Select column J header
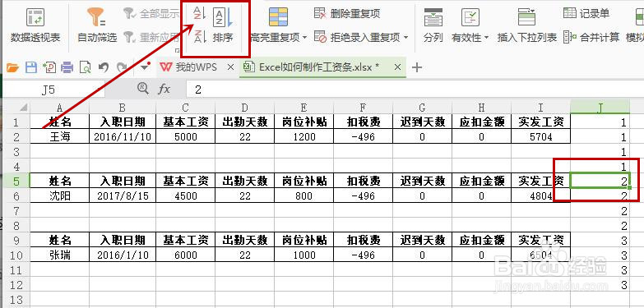 600,108
